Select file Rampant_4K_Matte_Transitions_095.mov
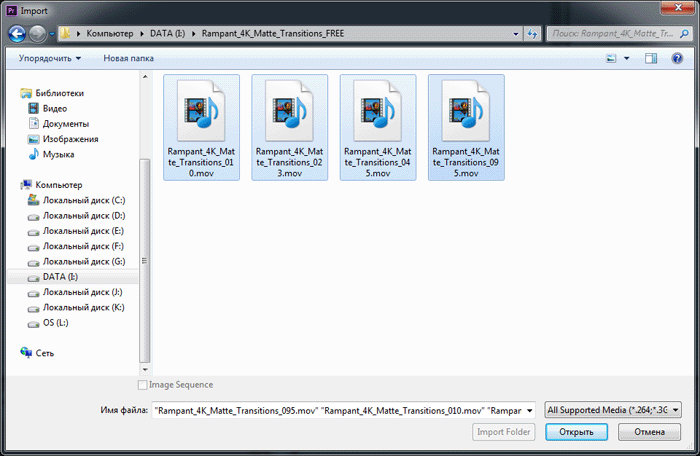The image size is (700, 456). [466, 127]
